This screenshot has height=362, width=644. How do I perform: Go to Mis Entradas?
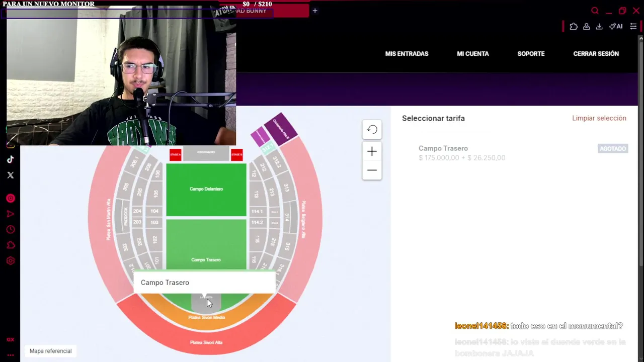point(407,54)
